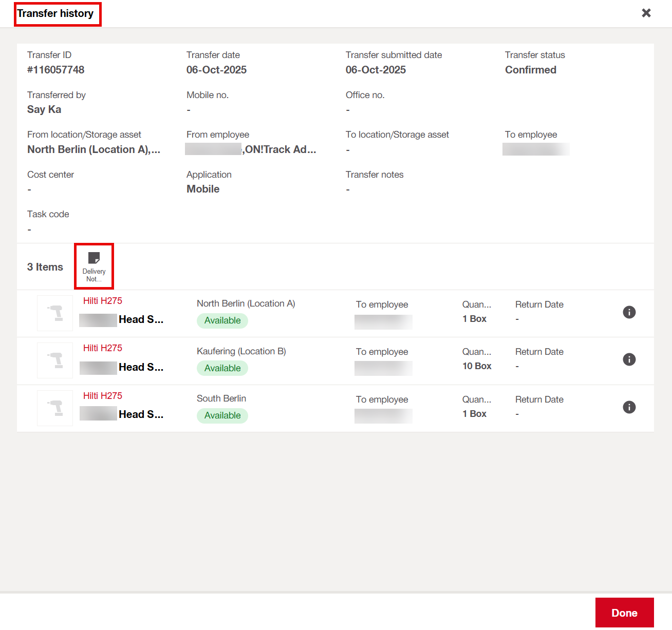Open Hilti H275 link in second row
Image resolution: width=672 pixels, height=630 pixels.
point(103,348)
